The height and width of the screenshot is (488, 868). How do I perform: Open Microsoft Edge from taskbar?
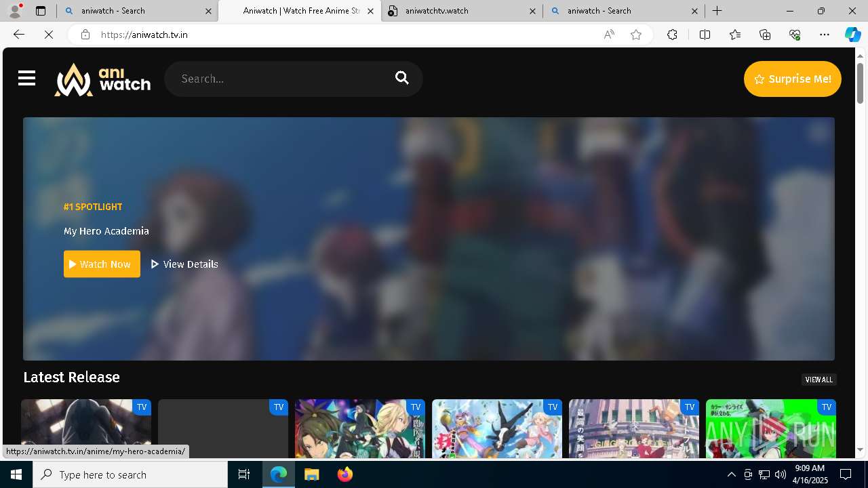click(279, 474)
